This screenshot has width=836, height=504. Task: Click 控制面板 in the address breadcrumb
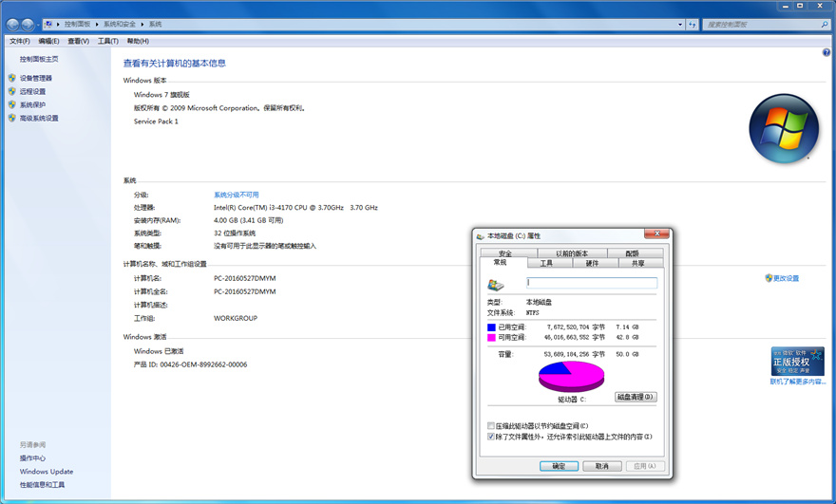(77, 24)
